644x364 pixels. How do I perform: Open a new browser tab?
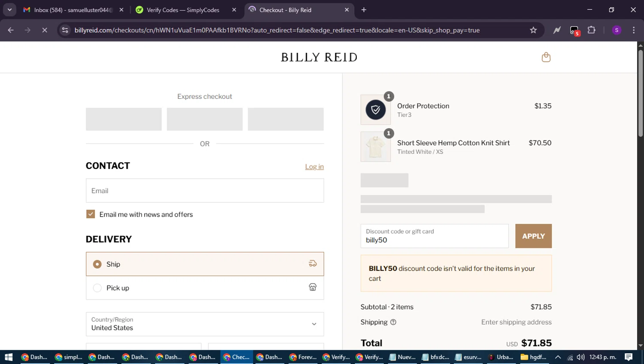[x=364, y=10]
